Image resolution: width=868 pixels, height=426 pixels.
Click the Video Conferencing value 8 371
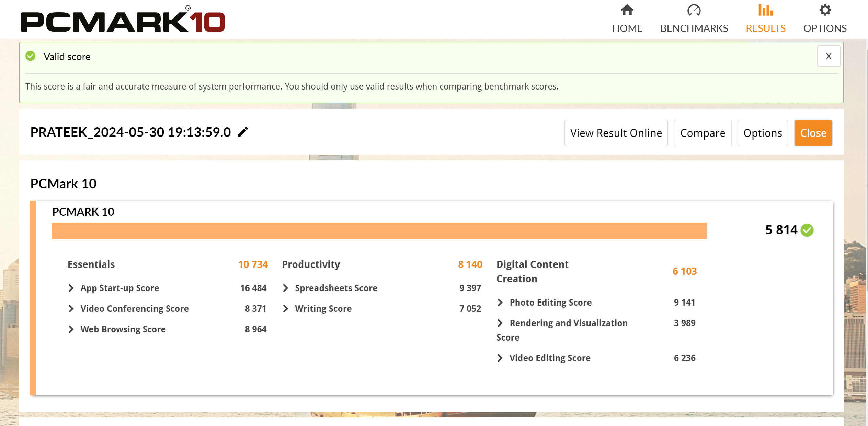point(256,309)
